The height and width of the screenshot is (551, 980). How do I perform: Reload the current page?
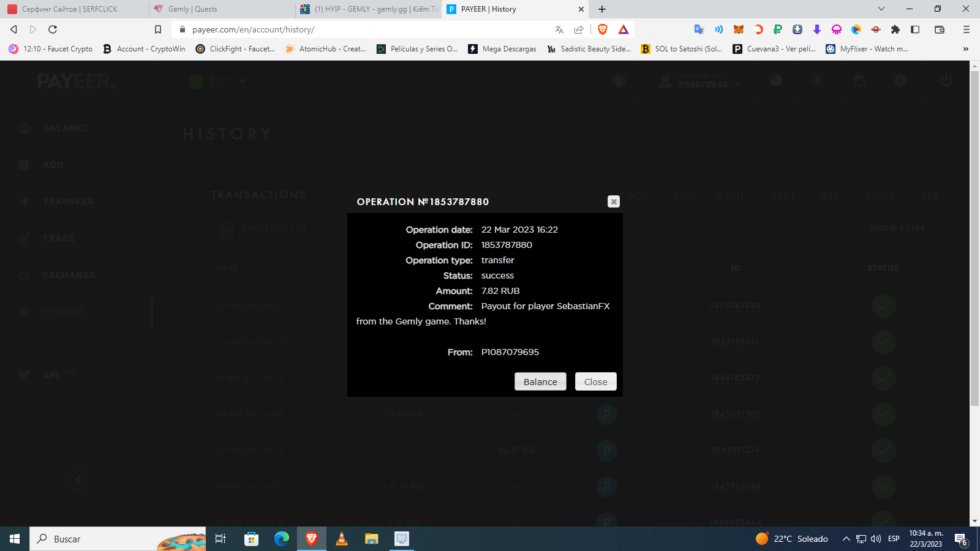tap(53, 29)
